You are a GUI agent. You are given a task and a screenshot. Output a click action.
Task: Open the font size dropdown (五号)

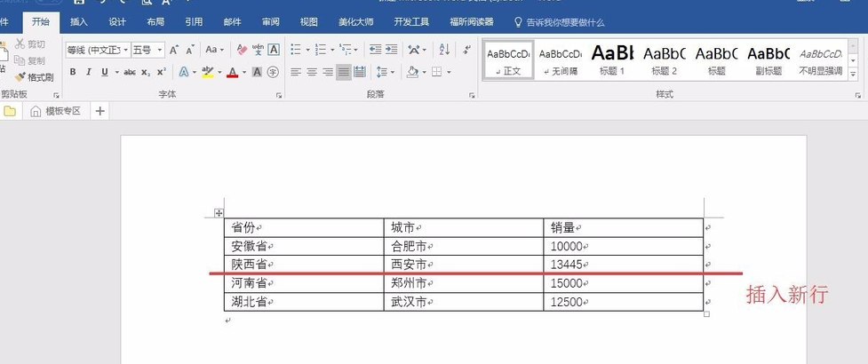147,50
